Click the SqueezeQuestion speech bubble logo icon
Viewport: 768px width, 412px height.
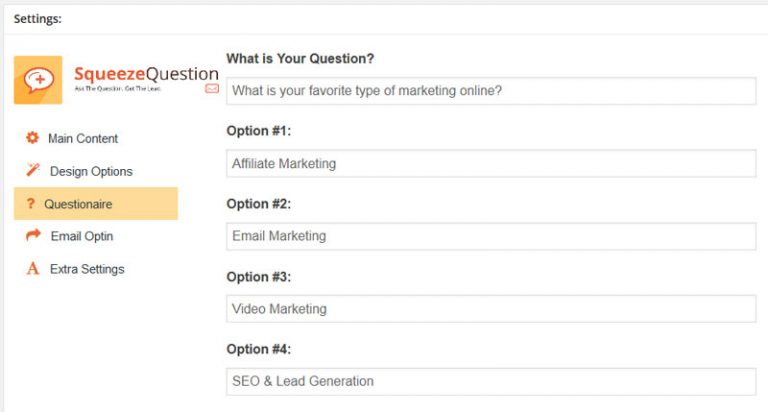click(x=38, y=80)
